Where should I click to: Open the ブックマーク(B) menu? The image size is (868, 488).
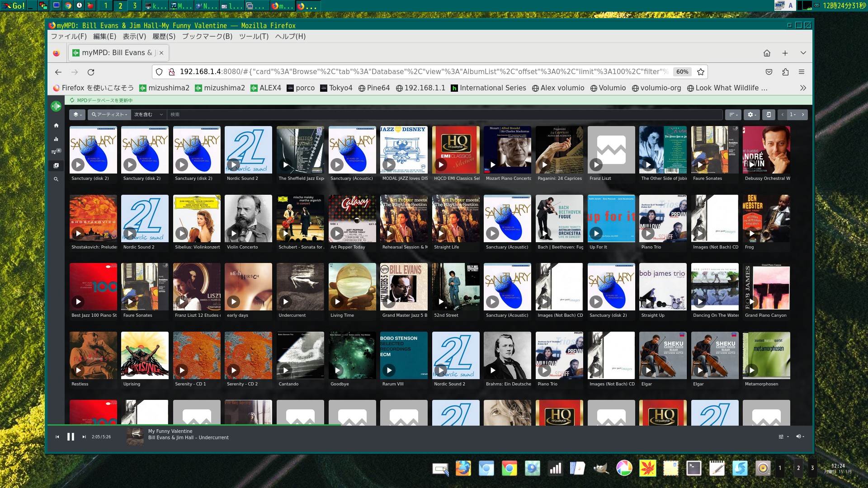point(207,37)
